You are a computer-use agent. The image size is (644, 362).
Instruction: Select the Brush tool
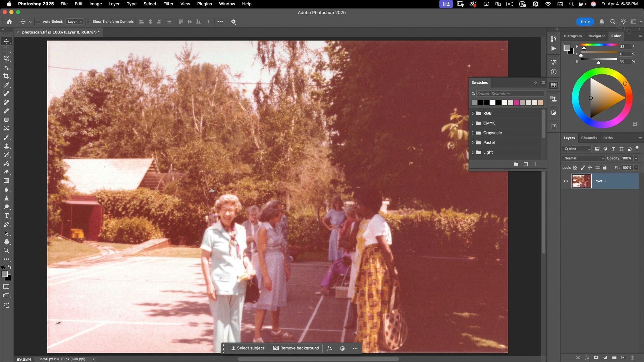pyautogui.click(x=6, y=137)
